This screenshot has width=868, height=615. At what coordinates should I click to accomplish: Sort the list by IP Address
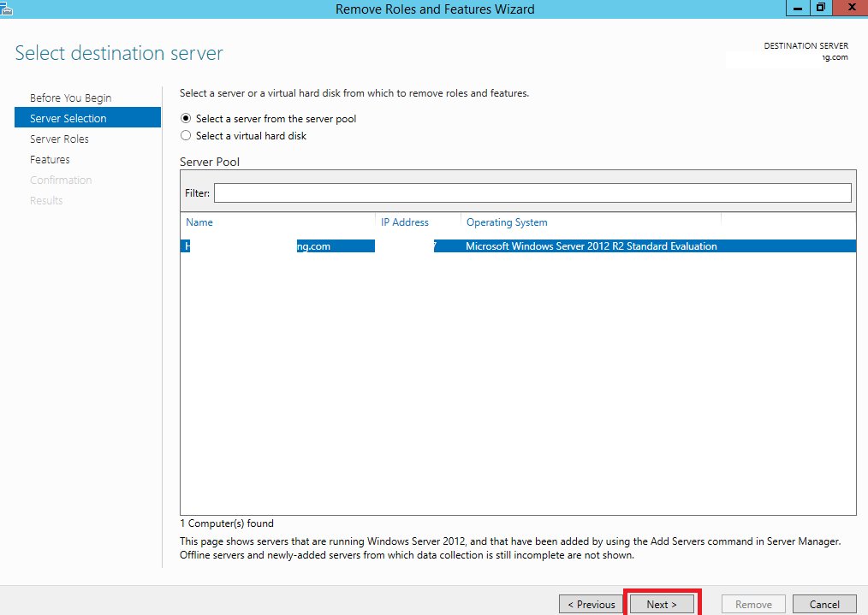(x=405, y=222)
